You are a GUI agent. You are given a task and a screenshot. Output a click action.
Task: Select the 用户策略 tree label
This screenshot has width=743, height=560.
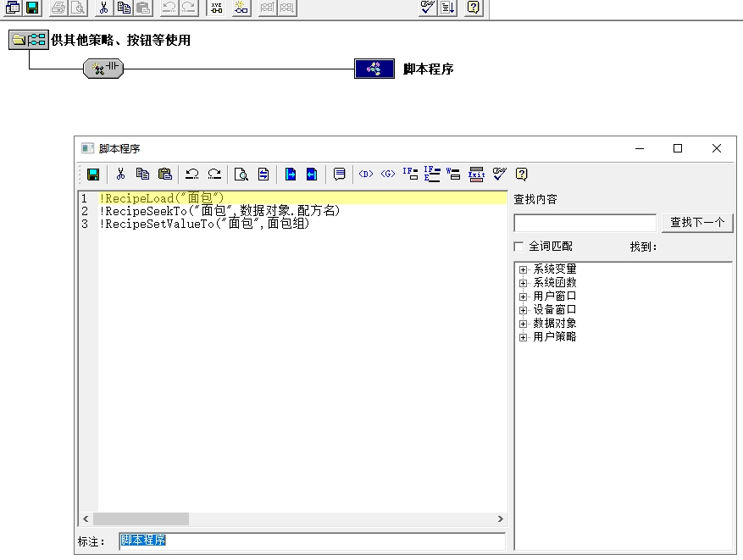point(555,337)
